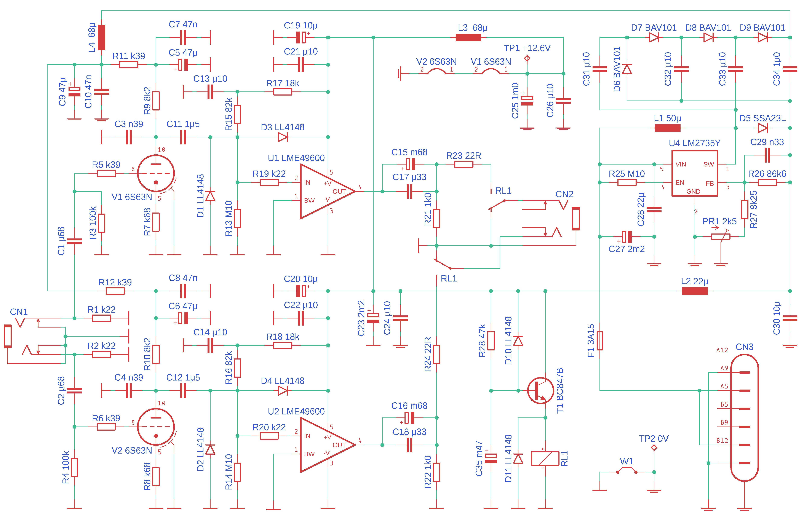The height and width of the screenshot is (521, 812).
Task: Click the L3 68µ inductor symbol
Action: pos(468,38)
